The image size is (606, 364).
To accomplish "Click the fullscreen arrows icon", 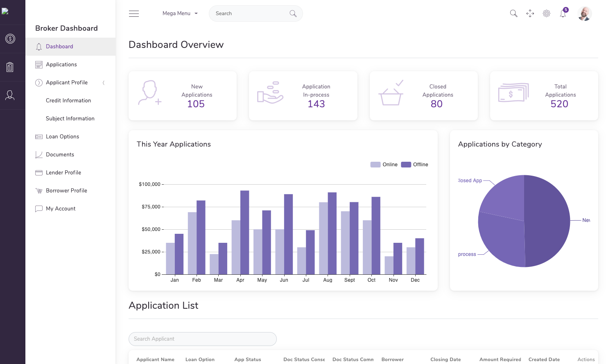I will point(530,14).
